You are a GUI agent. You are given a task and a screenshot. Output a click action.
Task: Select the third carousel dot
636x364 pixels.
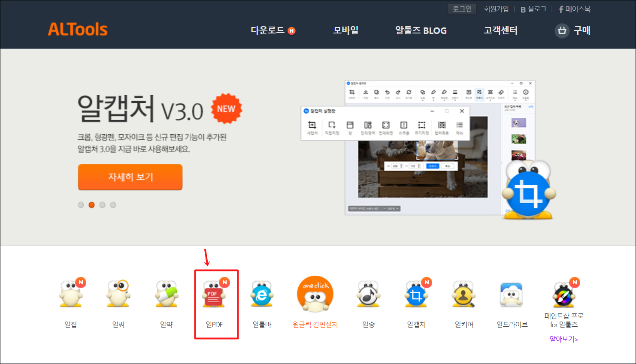click(x=102, y=205)
